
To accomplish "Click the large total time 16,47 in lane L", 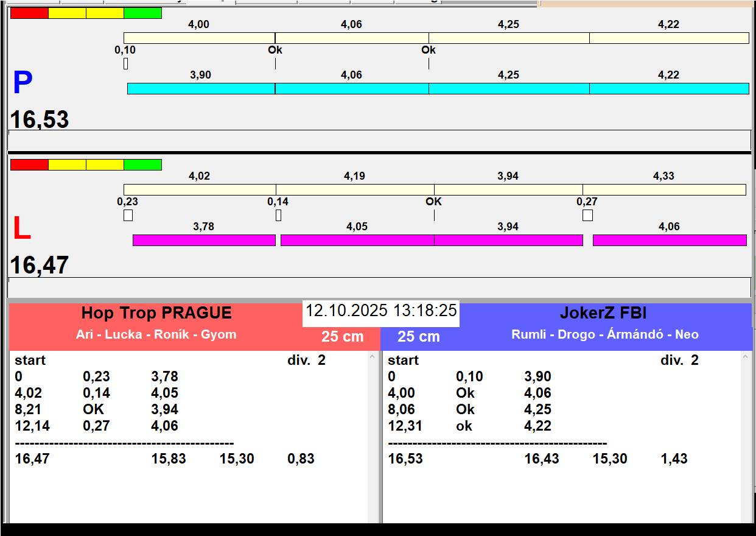I will pyautogui.click(x=40, y=266).
